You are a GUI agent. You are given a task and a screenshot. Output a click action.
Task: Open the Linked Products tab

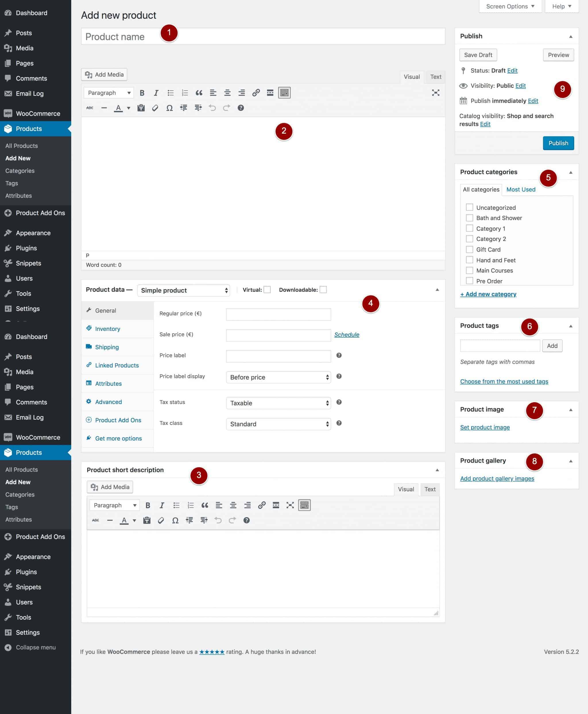117,365
